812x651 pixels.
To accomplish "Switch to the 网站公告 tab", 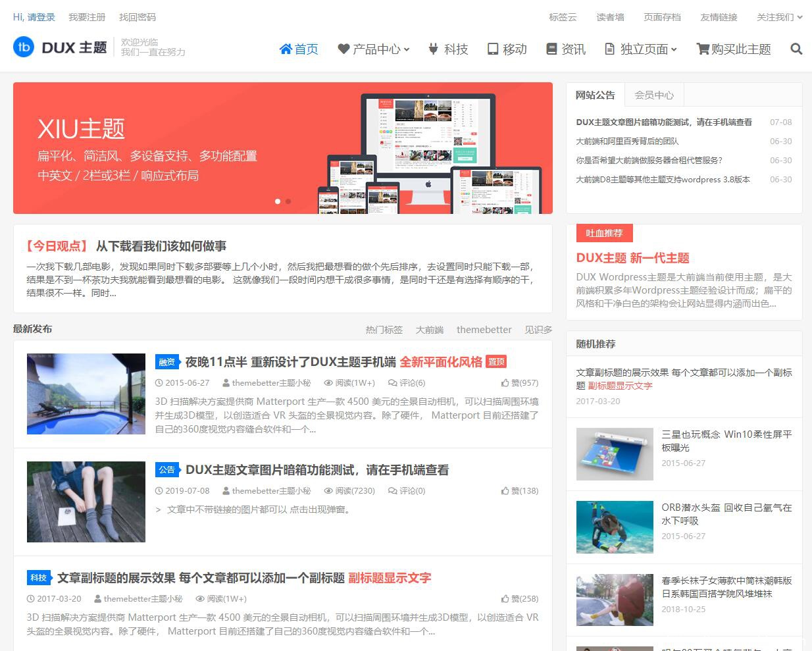I will pos(595,95).
